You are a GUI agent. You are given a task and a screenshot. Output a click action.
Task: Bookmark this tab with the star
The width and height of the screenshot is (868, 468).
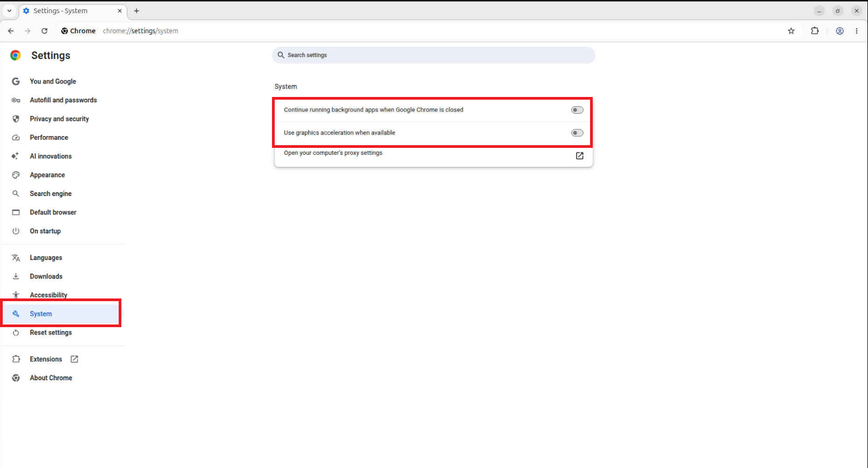[791, 31]
